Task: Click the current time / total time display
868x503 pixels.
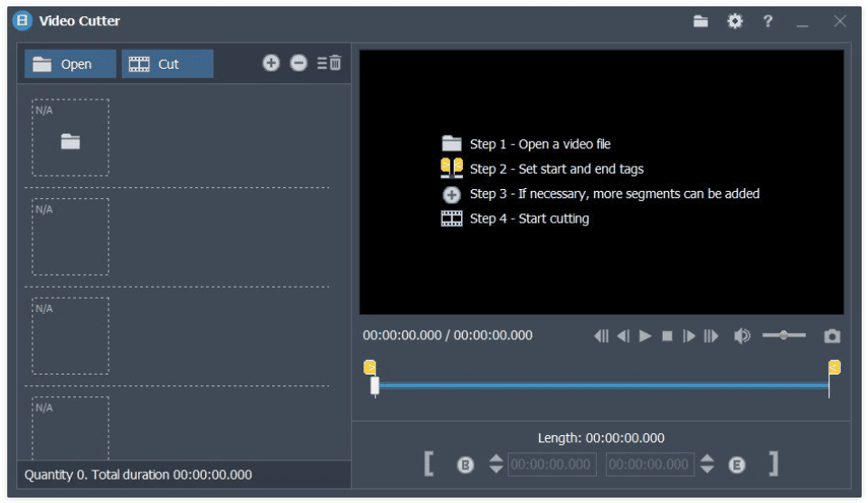Action: [448, 335]
